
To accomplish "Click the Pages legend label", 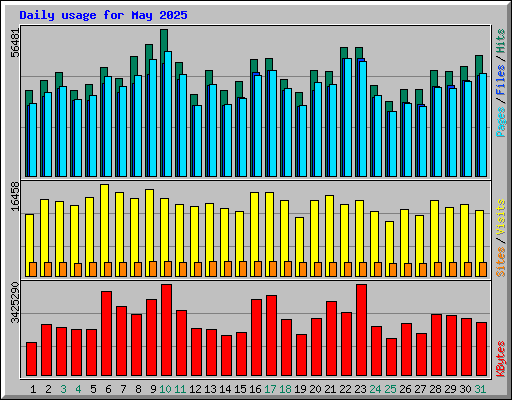I will point(501,122).
